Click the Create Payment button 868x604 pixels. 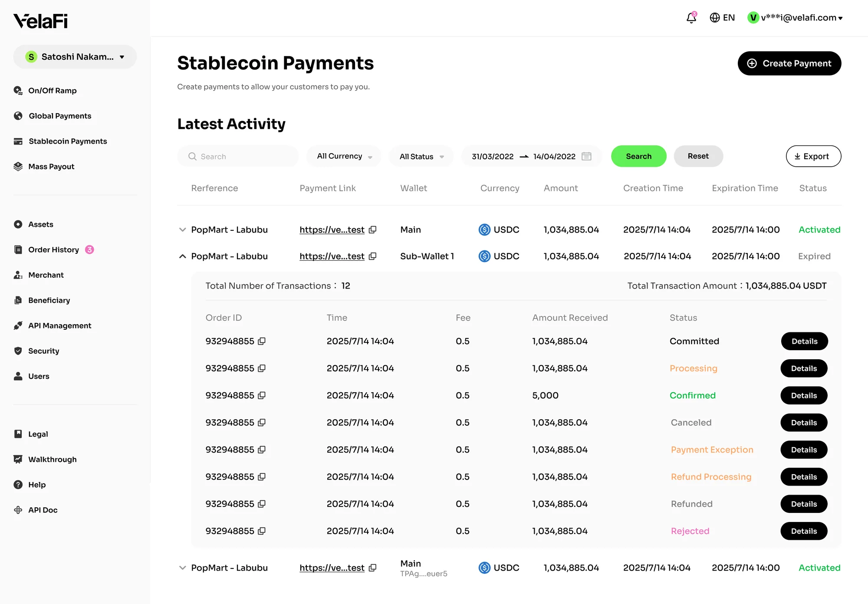(x=789, y=63)
